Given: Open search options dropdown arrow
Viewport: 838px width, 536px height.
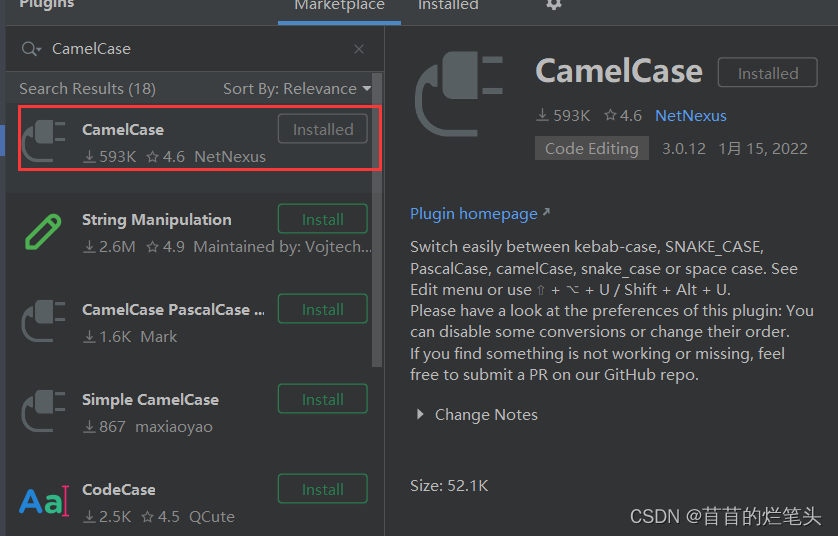Looking at the screenshot, I should click(x=39, y=50).
